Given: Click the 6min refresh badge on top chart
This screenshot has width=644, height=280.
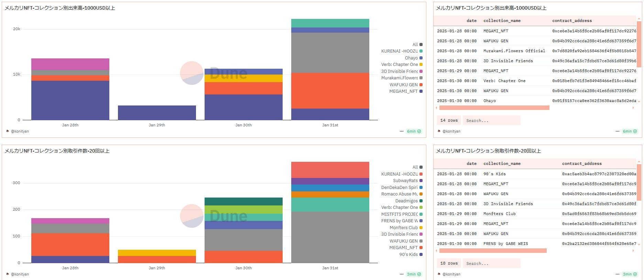Looking at the screenshot, I should click(x=414, y=131).
